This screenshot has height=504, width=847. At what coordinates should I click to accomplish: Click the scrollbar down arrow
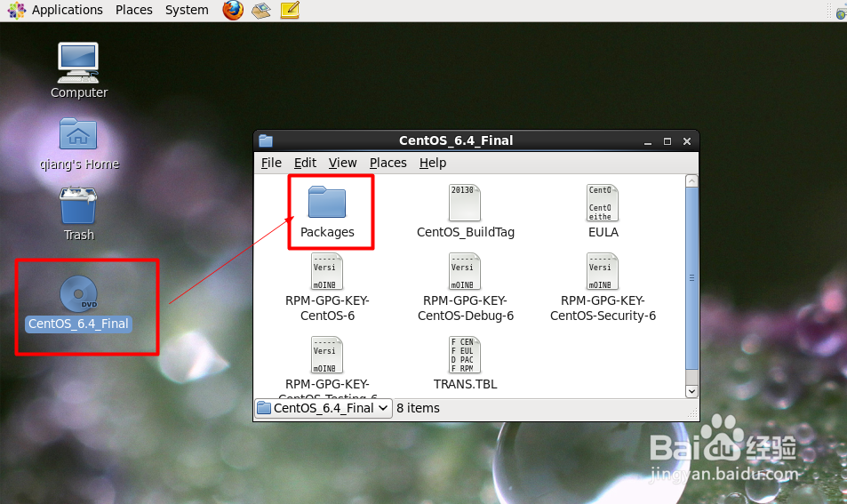pos(691,391)
